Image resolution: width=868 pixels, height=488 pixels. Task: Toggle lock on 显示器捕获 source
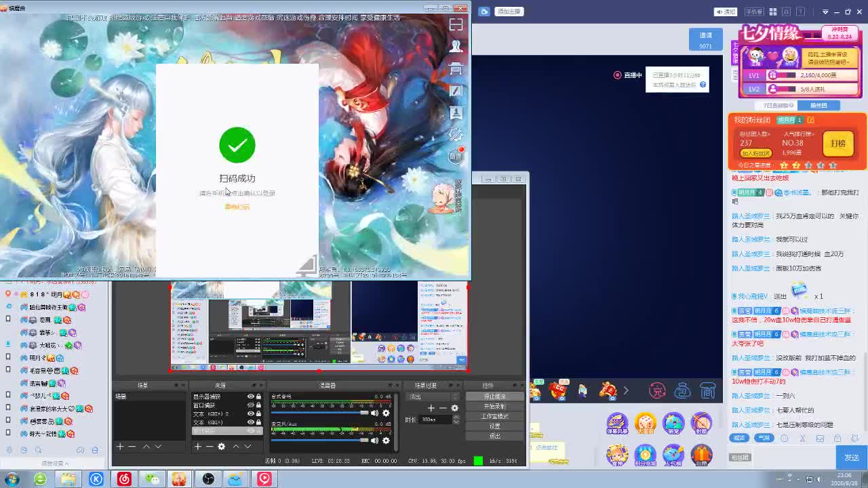click(258, 396)
